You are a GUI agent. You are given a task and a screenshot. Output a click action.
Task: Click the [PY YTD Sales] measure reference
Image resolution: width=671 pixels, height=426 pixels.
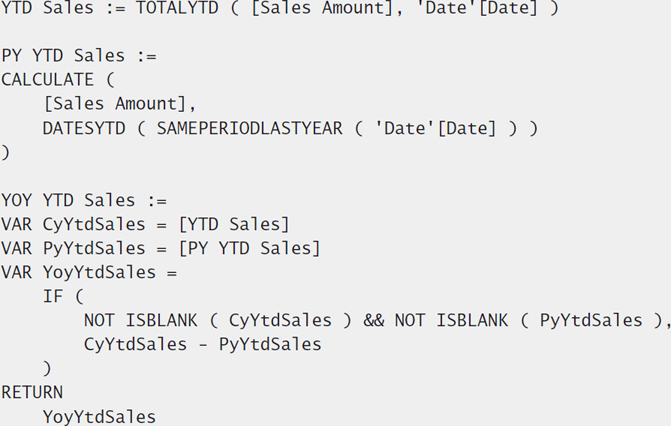coord(249,249)
